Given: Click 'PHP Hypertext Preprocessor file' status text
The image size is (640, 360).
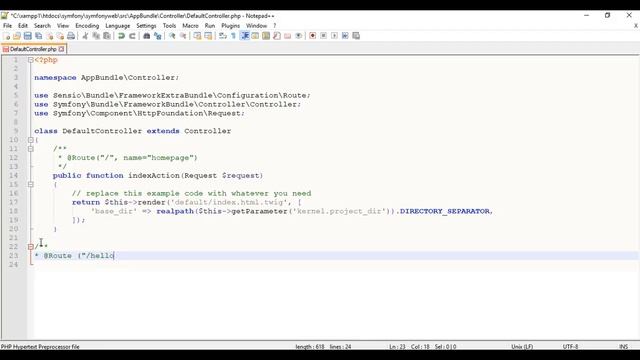Looking at the screenshot, I should [40, 347].
